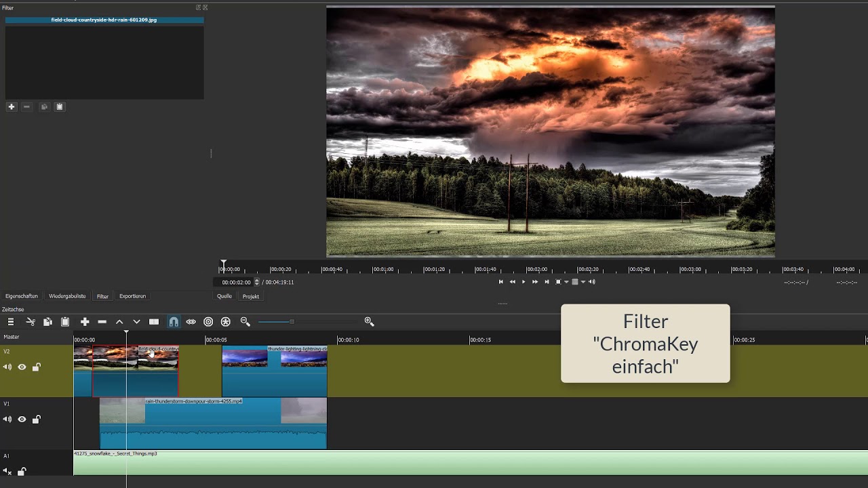Toggle ripple all tracks

click(x=226, y=322)
